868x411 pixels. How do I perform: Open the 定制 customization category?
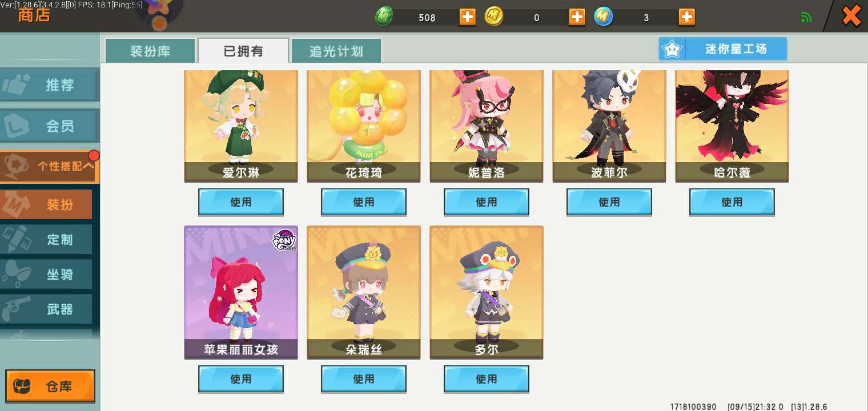[46, 240]
